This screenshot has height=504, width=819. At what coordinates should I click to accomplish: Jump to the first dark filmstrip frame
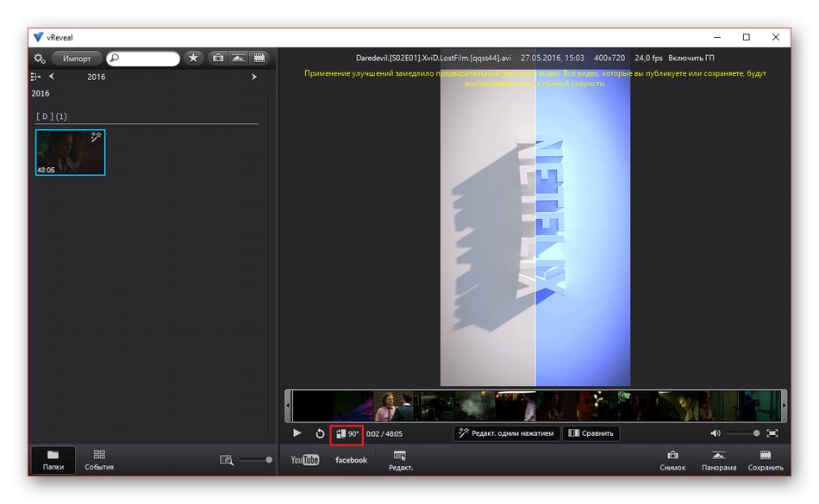pos(312,406)
